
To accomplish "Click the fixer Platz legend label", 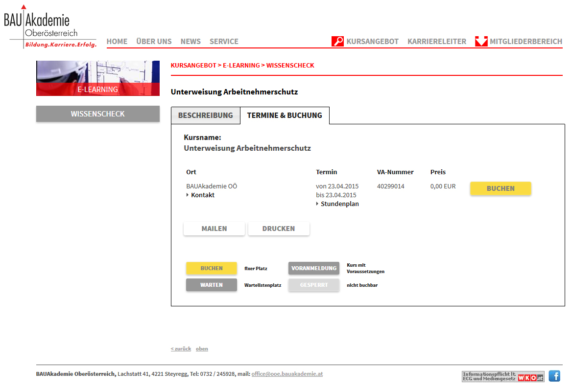I will [256, 268].
